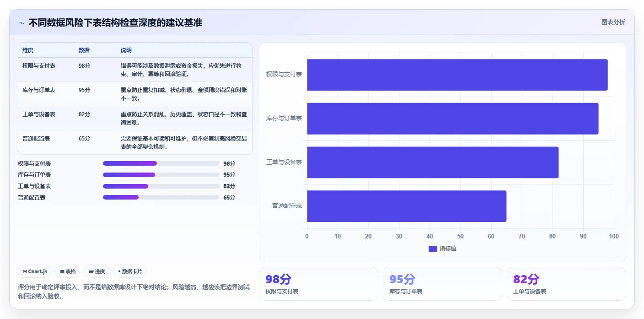Select the 工单与设备表 cell in the table
The width and height of the screenshot is (644, 319).
[x=39, y=114]
